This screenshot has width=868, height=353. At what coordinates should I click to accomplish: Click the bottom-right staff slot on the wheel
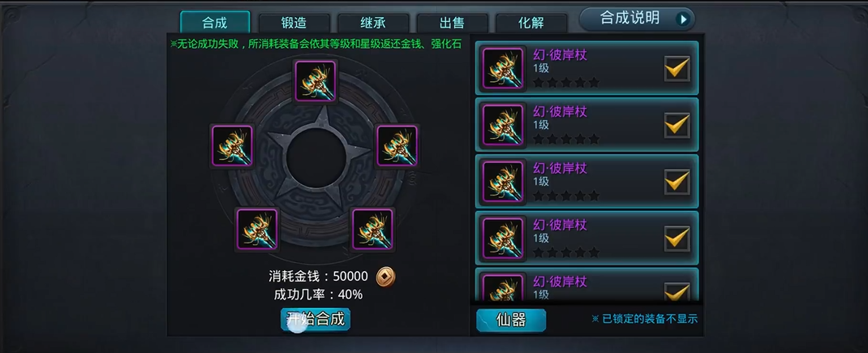pos(372,229)
